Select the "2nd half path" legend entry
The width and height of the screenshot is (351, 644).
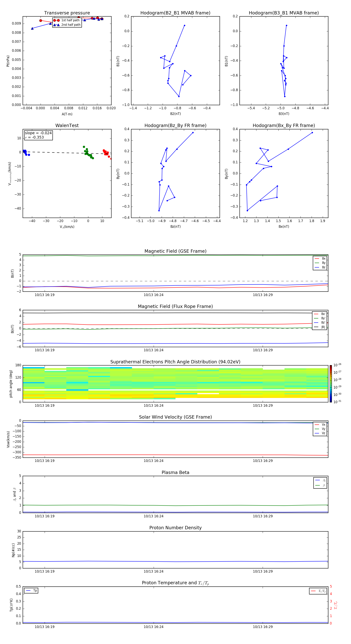click(67, 25)
